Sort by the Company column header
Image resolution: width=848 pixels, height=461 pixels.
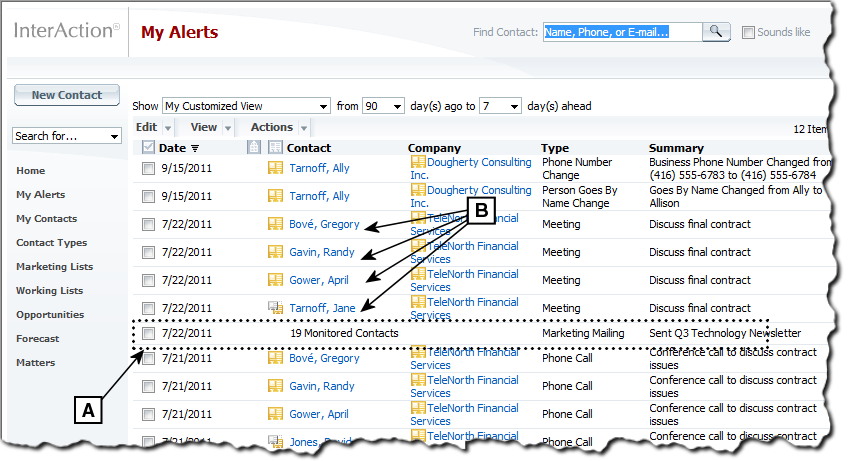tap(434, 148)
